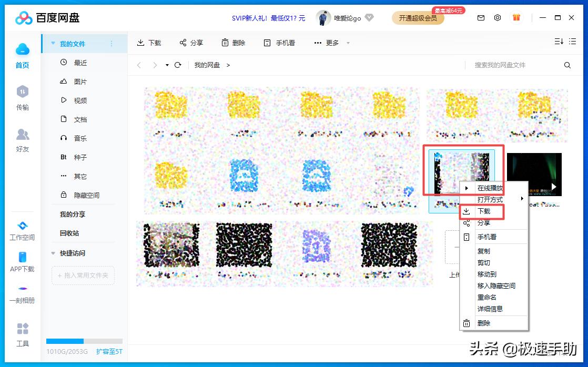Choose 手机看 in context menu

point(494,237)
